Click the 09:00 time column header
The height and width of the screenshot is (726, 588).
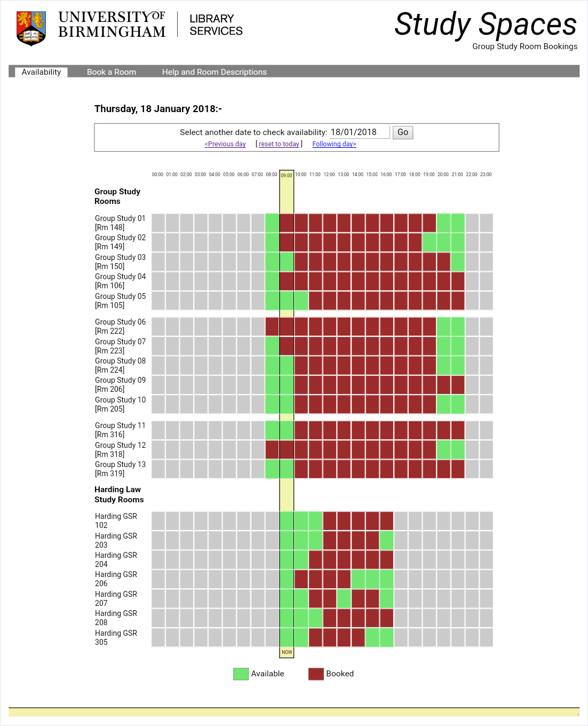point(287,175)
